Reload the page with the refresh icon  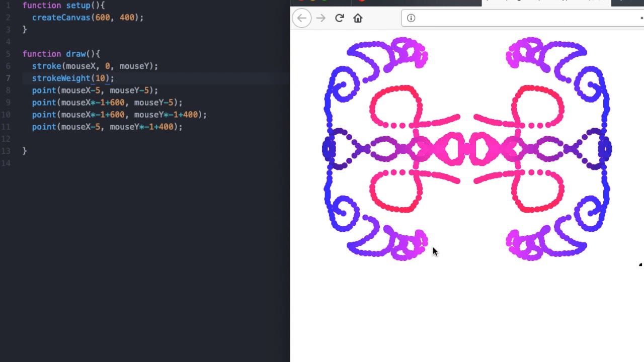[x=339, y=18]
